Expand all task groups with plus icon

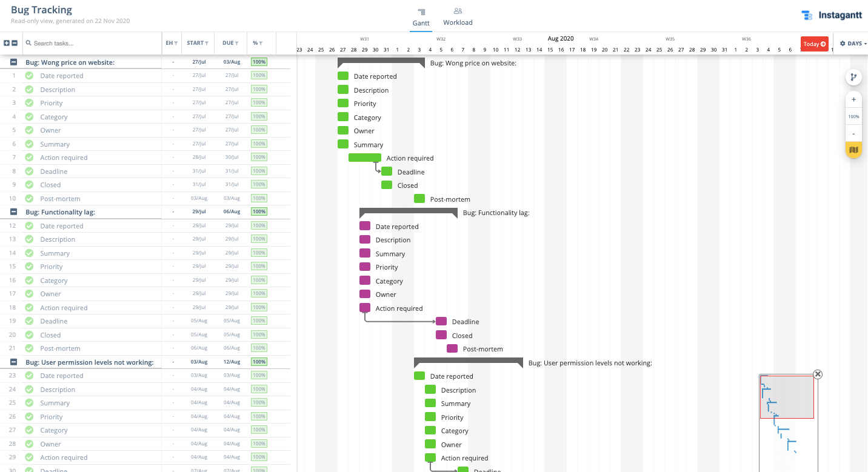tap(7, 43)
